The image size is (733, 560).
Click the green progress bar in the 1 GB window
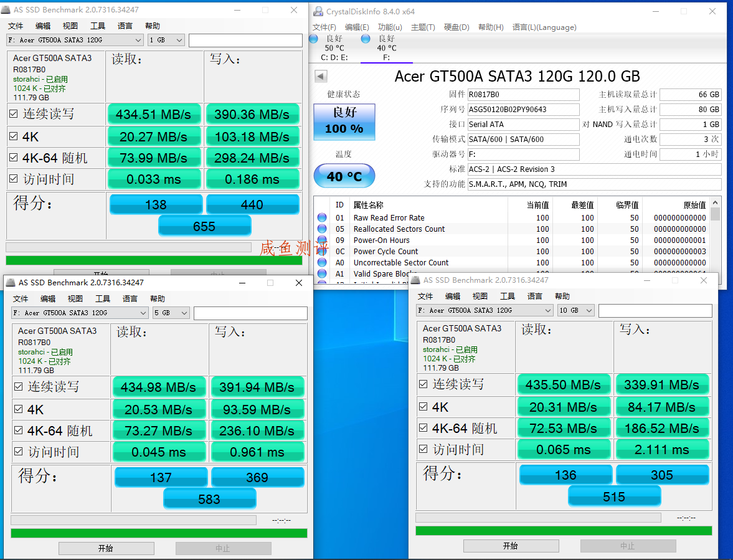click(x=154, y=260)
